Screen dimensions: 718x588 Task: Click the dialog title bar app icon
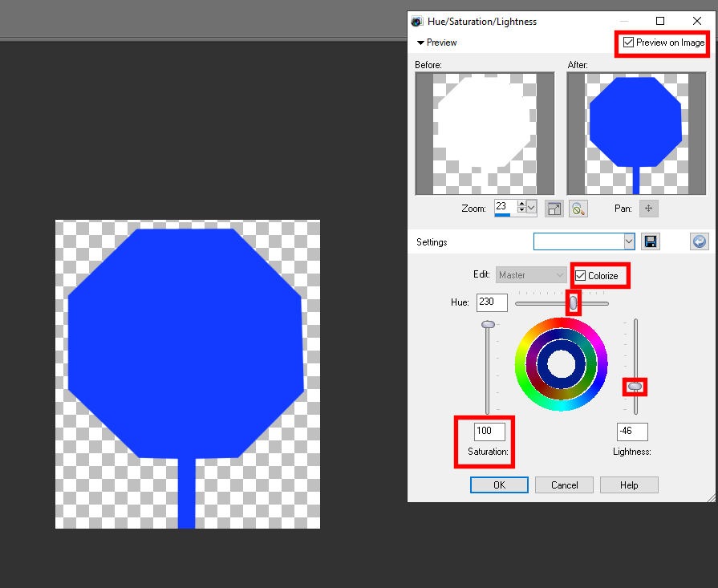(416, 21)
